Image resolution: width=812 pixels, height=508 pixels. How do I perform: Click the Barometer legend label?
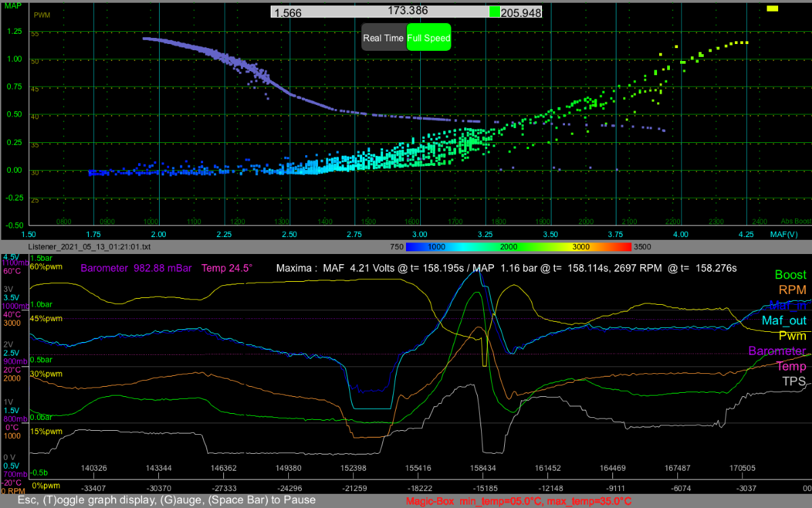click(x=777, y=351)
